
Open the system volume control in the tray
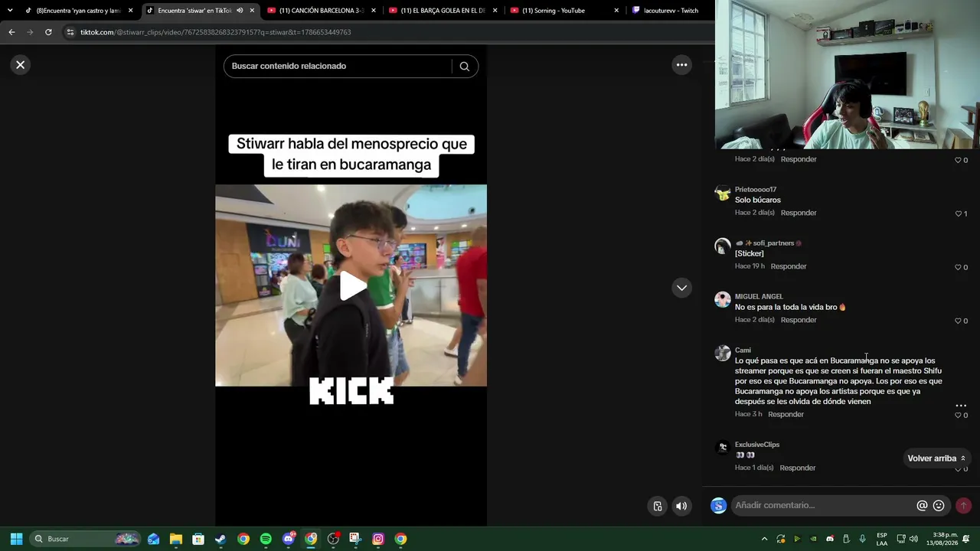click(913, 539)
